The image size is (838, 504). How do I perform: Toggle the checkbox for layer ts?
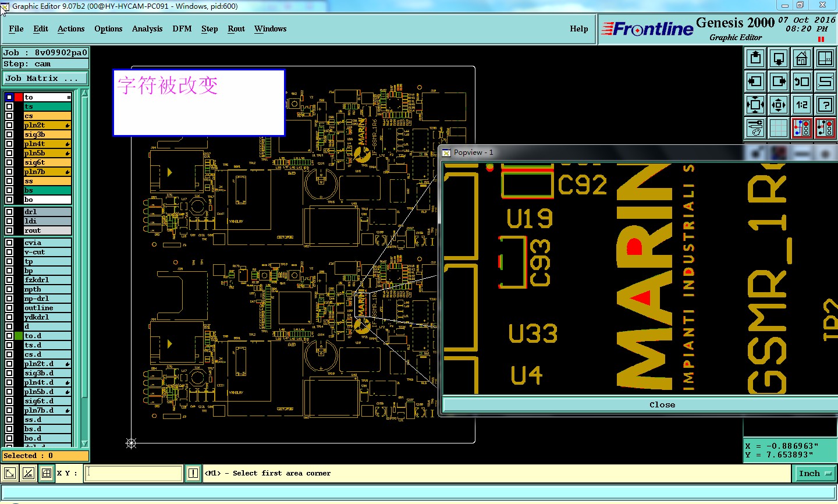pos(9,107)
